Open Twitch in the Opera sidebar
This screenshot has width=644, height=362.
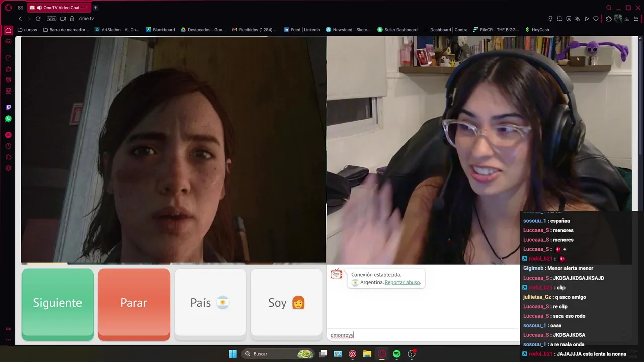8,107
